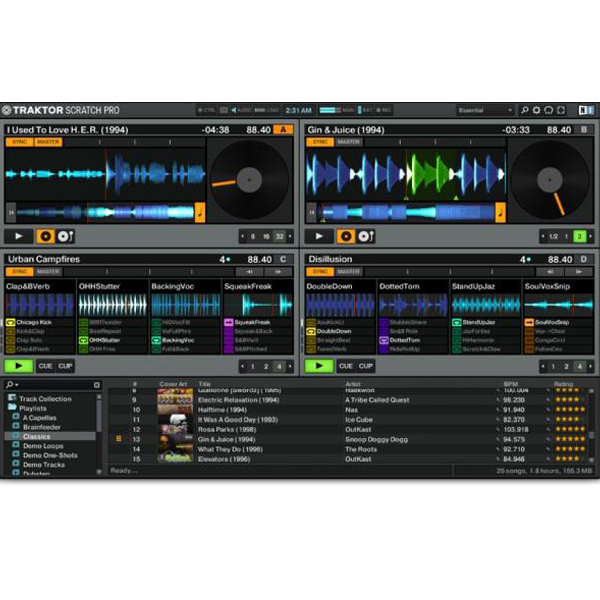Open the browser search options dropdown arrow

tap(17, 385)
